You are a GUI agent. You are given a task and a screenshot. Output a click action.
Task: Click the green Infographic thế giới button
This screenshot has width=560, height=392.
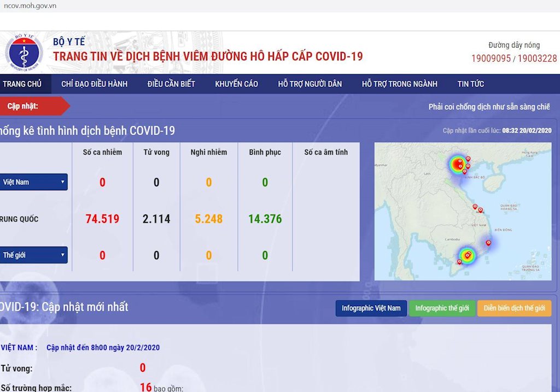coord(442,308)
